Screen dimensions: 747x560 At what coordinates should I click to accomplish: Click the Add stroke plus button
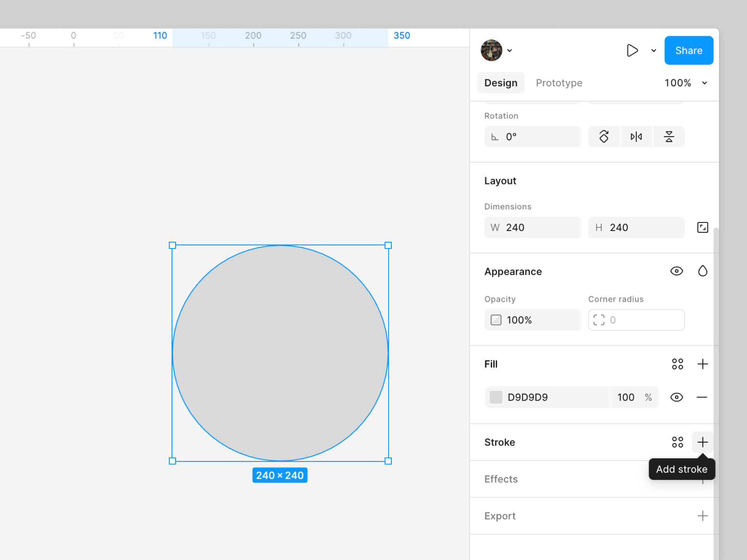pyautogui.click(x=702, y=442)
